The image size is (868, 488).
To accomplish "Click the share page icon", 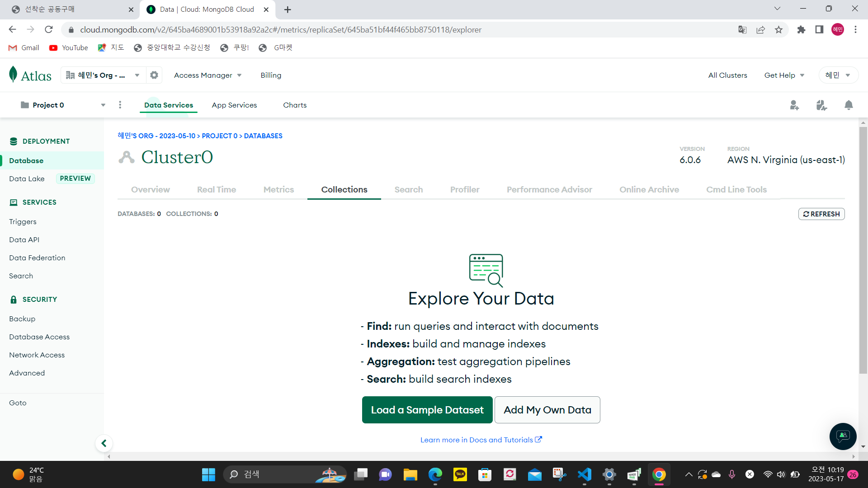I will [x=760, y=30].
